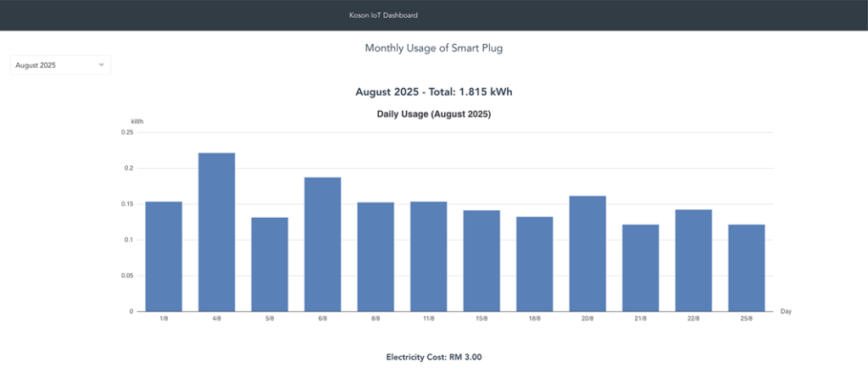Click the dropdown arrow beside August 2025
The image size is (868, 379).
point(101,64)
